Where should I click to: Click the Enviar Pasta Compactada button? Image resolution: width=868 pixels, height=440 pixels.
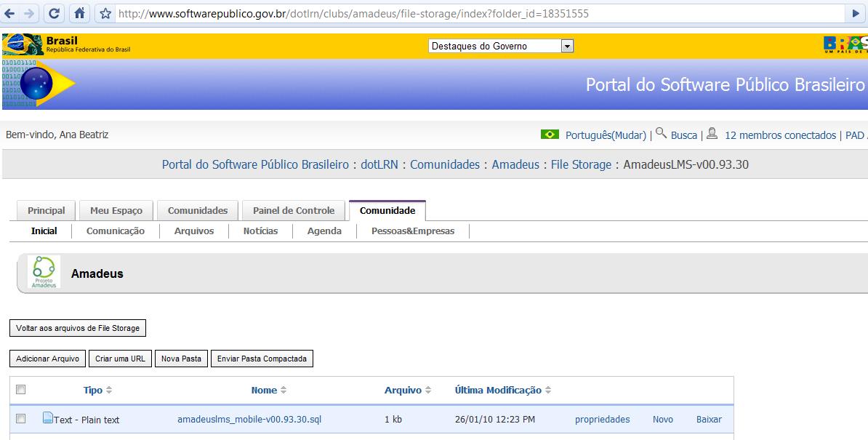[x=262, y=359]
